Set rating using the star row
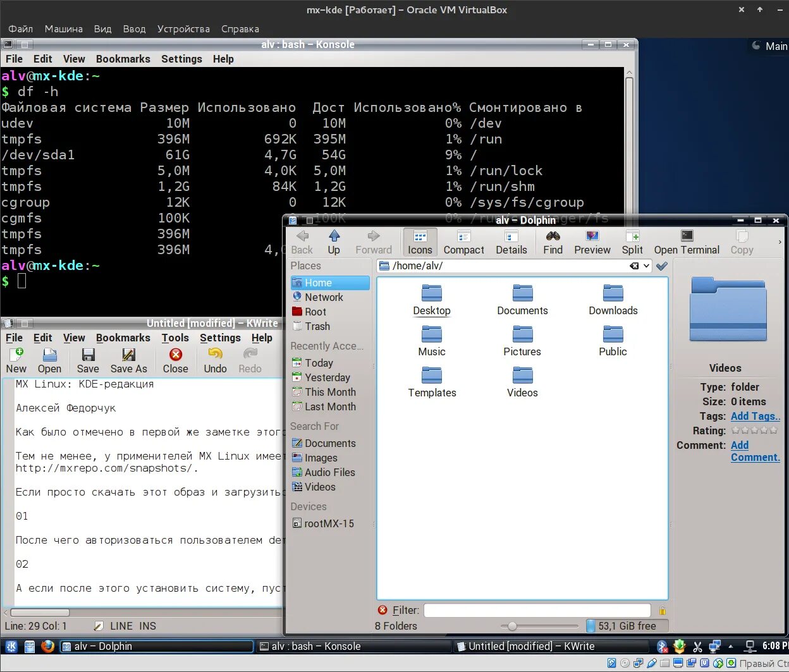Image resolution: width=789 pixels, height=672 pixels. (x=755, y=431)
